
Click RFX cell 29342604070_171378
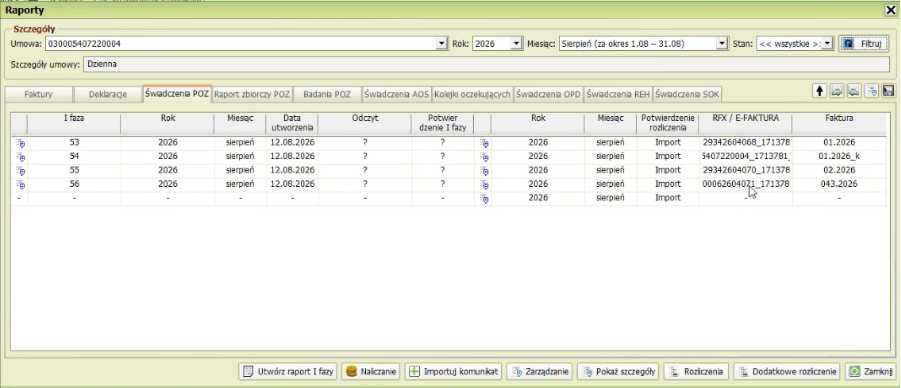[x=746, y=171]
